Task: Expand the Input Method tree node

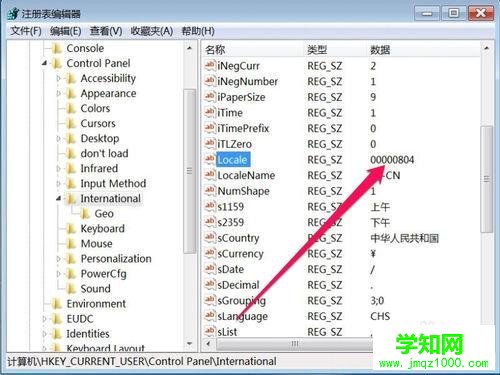Action: (59, 184)
